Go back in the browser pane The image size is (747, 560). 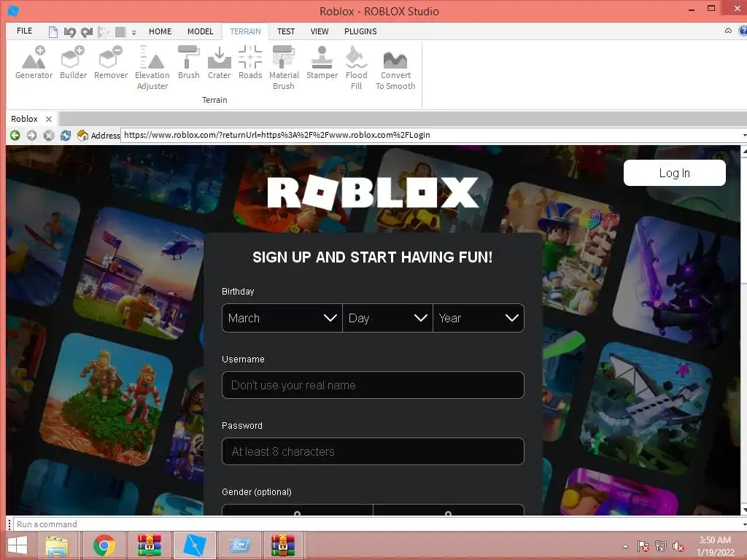tap(15, 135)
